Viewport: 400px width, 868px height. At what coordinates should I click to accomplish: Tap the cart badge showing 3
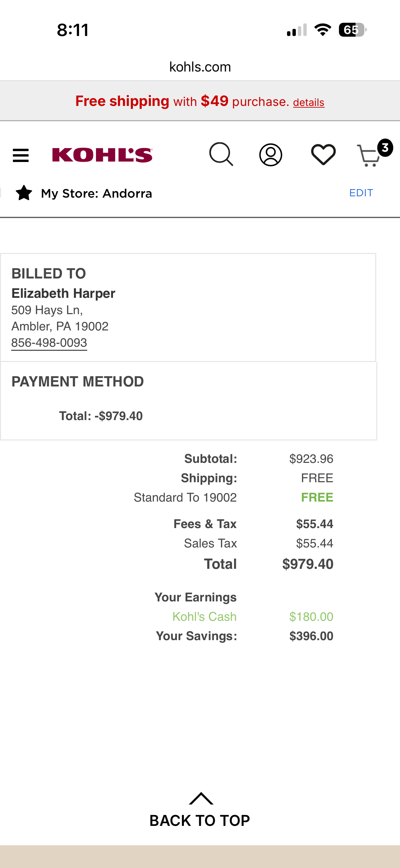(385, 148)
